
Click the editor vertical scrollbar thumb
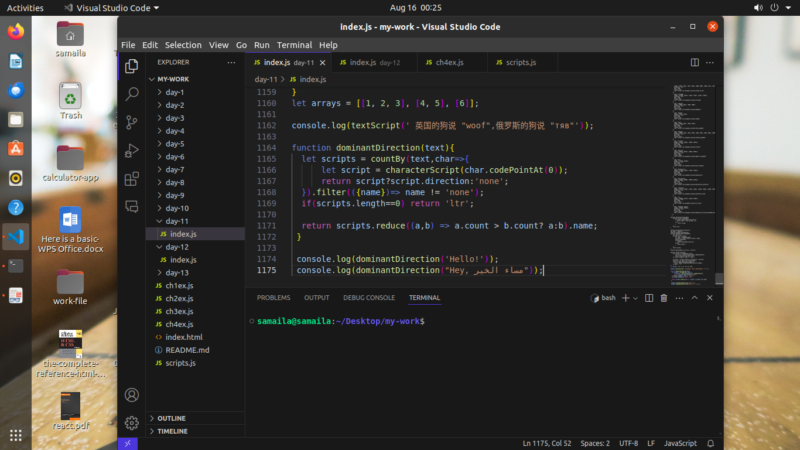[719, 279]
